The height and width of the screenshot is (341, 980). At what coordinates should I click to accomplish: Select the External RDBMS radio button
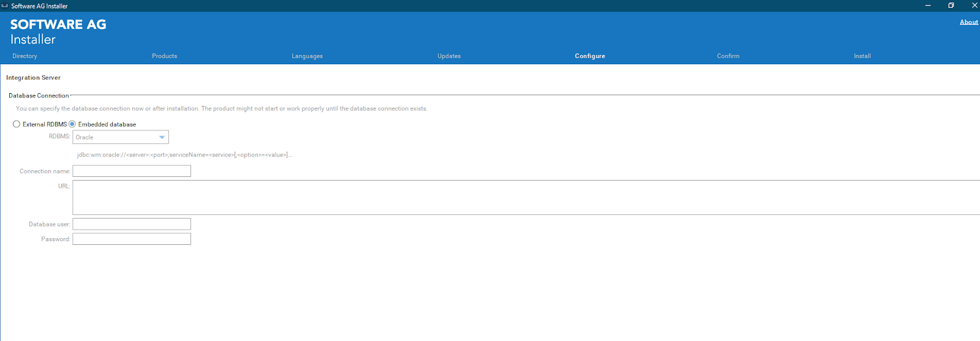[17, 124]
